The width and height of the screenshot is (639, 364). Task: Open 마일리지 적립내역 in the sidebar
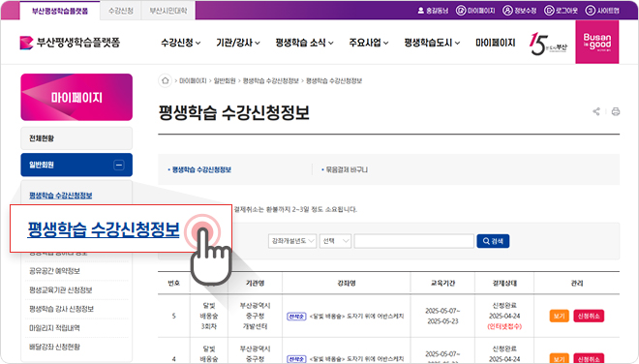(x=54, y=328)
